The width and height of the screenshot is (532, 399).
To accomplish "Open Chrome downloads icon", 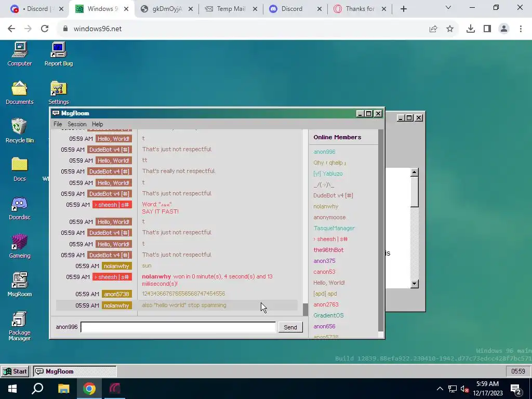I will point(471,29).
